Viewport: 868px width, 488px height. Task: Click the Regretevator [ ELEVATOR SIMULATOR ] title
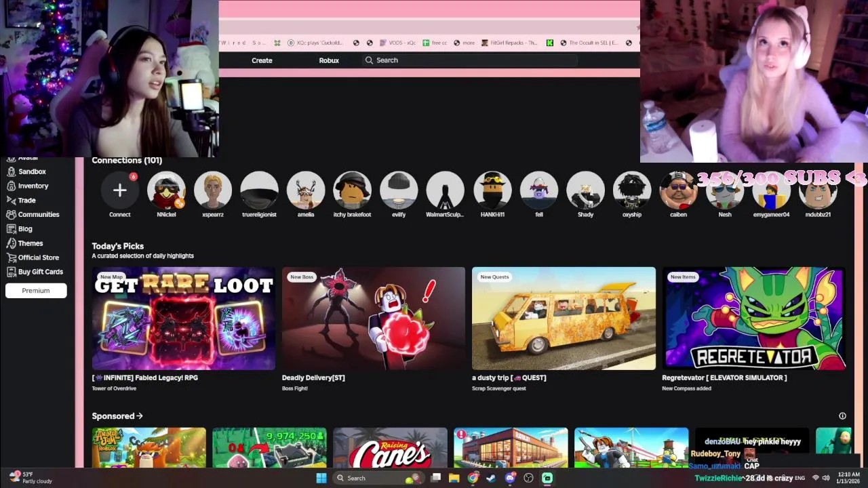724,378
